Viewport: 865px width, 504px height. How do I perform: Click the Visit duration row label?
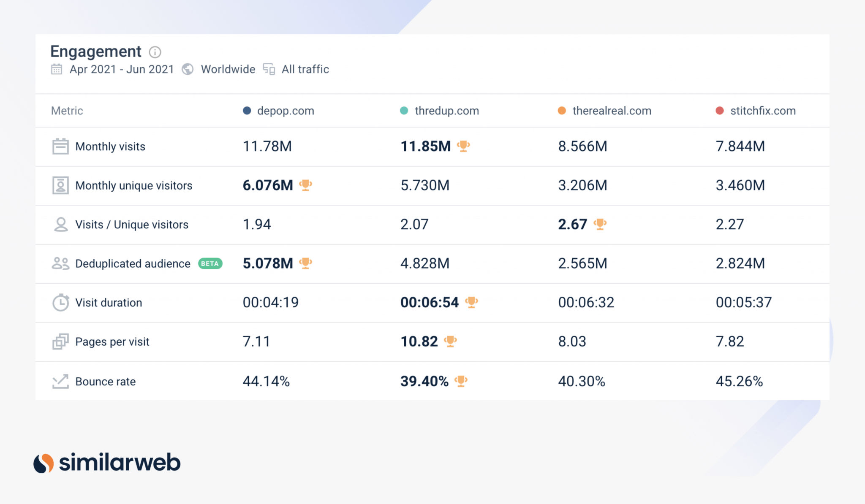(109, 303)
